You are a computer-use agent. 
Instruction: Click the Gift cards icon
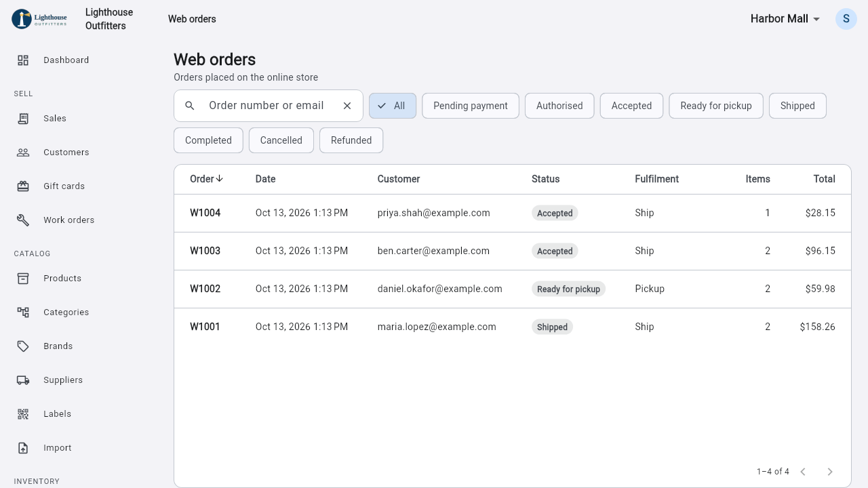(x=23, y=186)
